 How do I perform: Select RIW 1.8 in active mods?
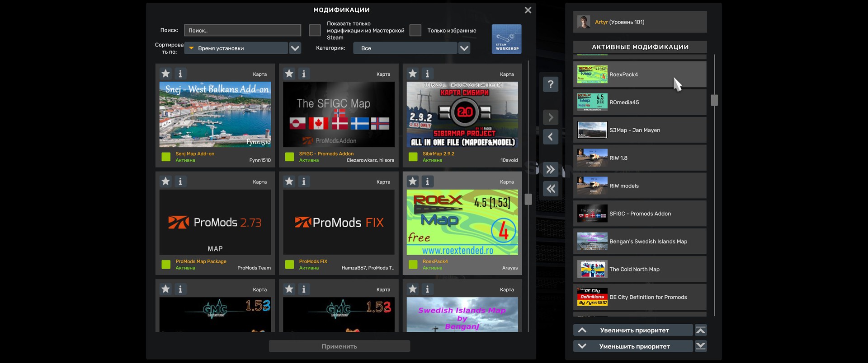[640, 158]
